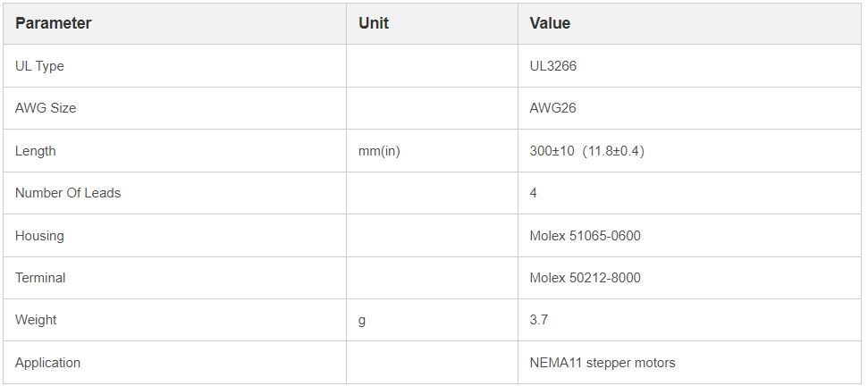Click the AWG26 value cell
Viewport: 868px width, 386px height.
click(x=553, y=108)
